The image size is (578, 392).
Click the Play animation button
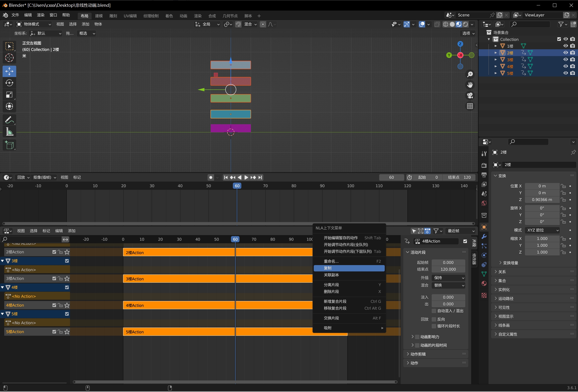(x=246, y=177)
